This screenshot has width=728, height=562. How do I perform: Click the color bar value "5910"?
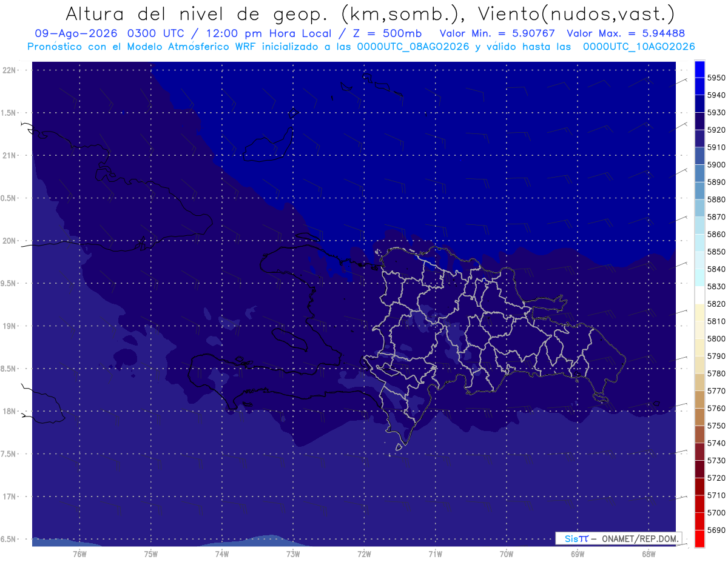click(716, 147)
